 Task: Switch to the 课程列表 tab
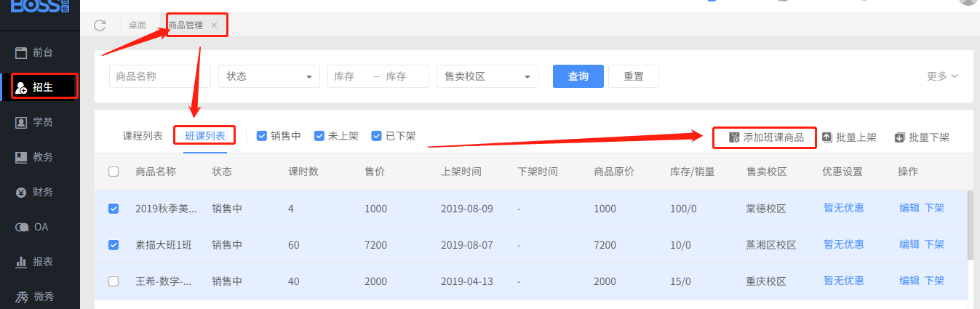click(143, 136)
